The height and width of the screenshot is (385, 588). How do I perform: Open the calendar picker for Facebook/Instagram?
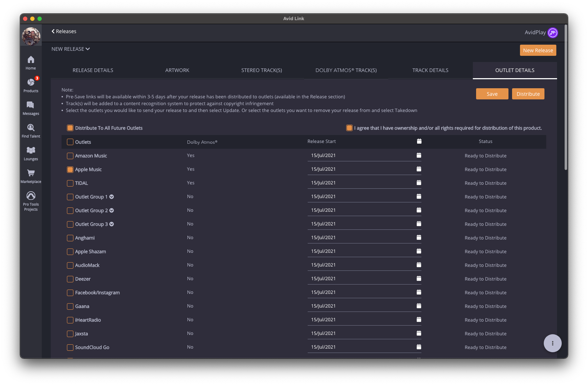(419, 292)
